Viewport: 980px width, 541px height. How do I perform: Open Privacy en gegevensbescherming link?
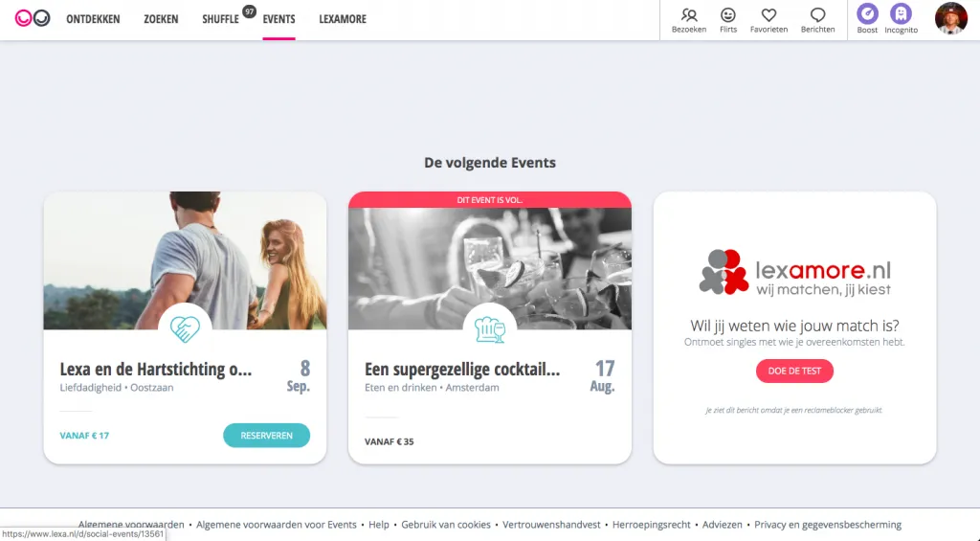[x=828, y=525]
